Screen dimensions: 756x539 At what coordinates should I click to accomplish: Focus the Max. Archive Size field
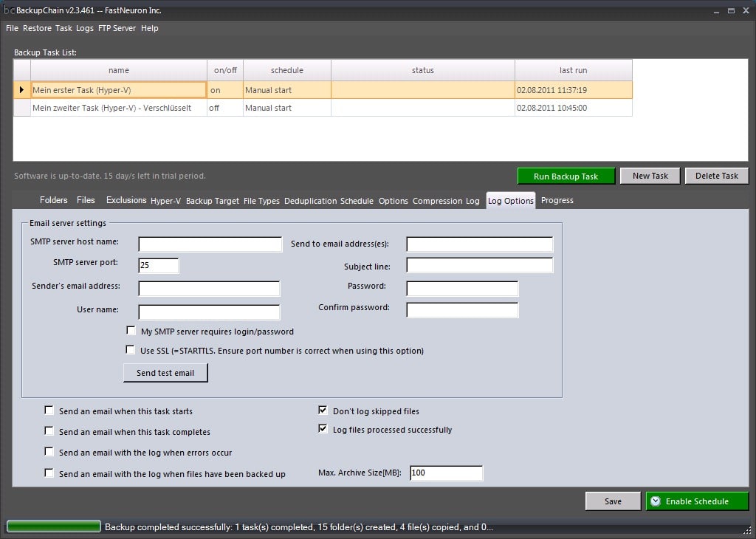[447, 473]
